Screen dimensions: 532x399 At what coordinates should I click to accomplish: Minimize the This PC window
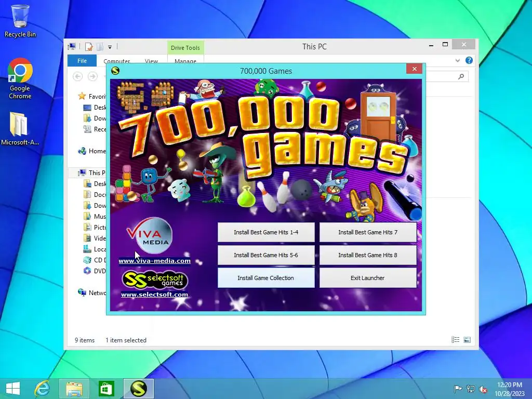431,45
